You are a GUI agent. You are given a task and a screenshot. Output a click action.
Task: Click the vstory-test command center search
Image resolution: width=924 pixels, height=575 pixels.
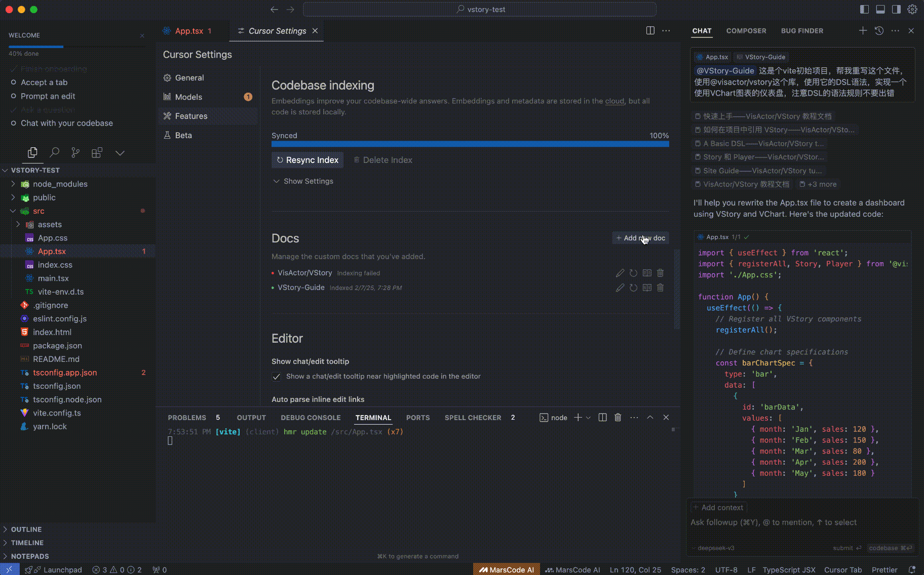tap(479, 9)
